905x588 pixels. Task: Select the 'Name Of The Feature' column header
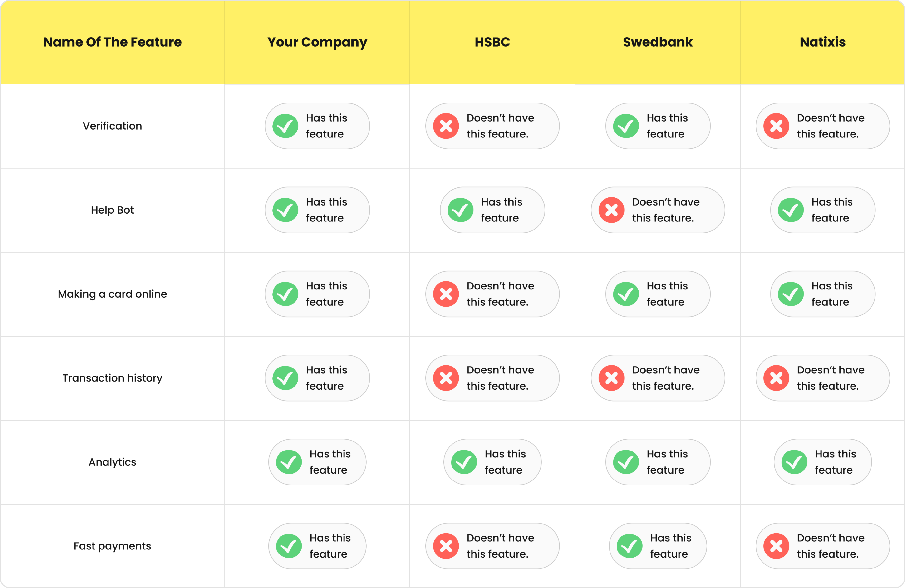coord(113,42)
